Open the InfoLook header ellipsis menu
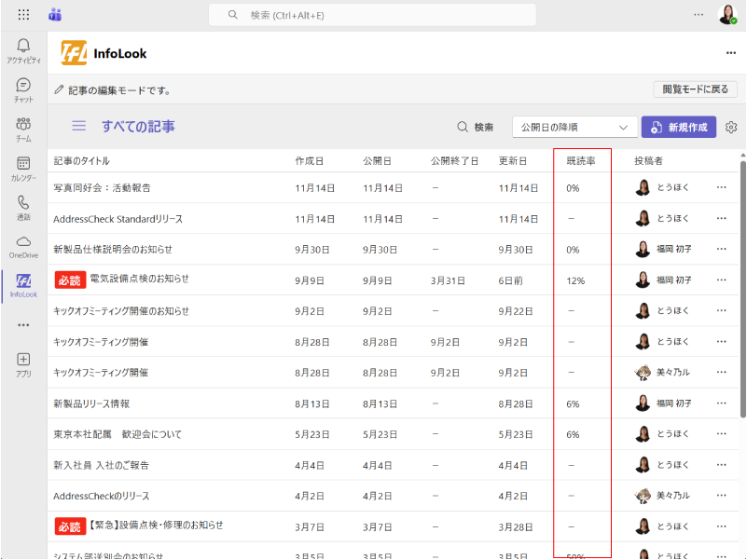 pos(731,53)
